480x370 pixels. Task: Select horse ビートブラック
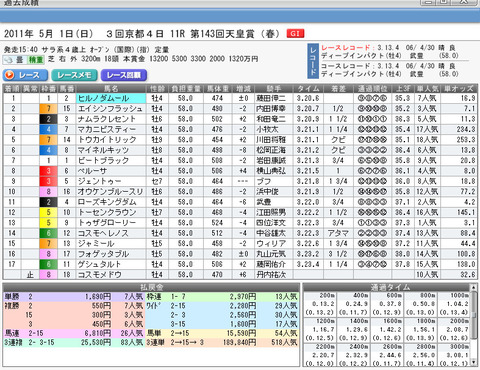coord(111,160)
